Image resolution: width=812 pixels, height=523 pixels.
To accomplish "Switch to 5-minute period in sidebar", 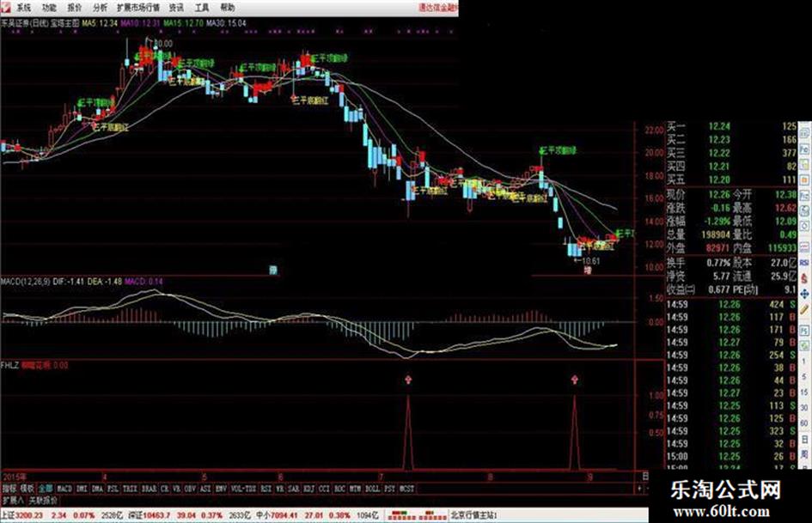I will pos(804,376).
